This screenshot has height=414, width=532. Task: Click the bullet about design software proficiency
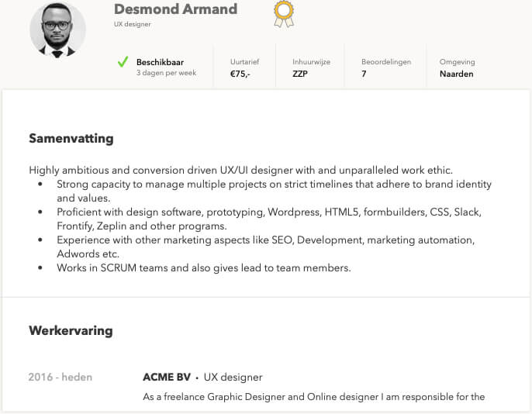point(269,219)
